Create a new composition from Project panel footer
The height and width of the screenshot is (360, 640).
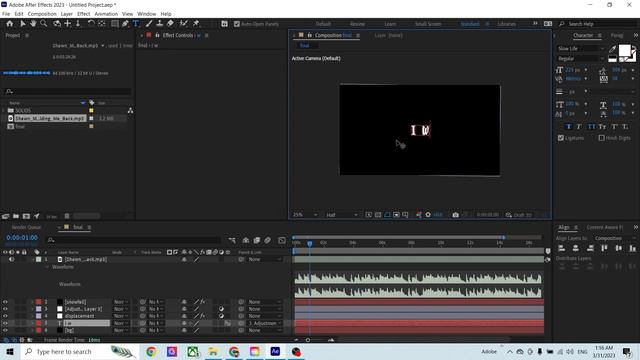click(26, 216)
